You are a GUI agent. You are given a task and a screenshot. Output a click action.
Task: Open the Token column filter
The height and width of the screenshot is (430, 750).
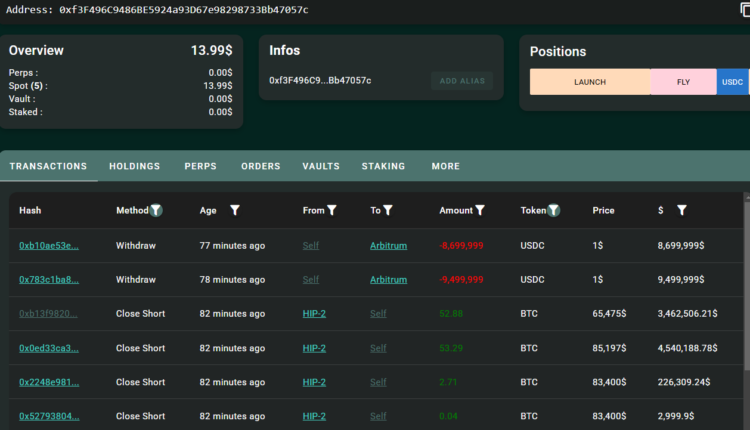(x=554, y=211)
